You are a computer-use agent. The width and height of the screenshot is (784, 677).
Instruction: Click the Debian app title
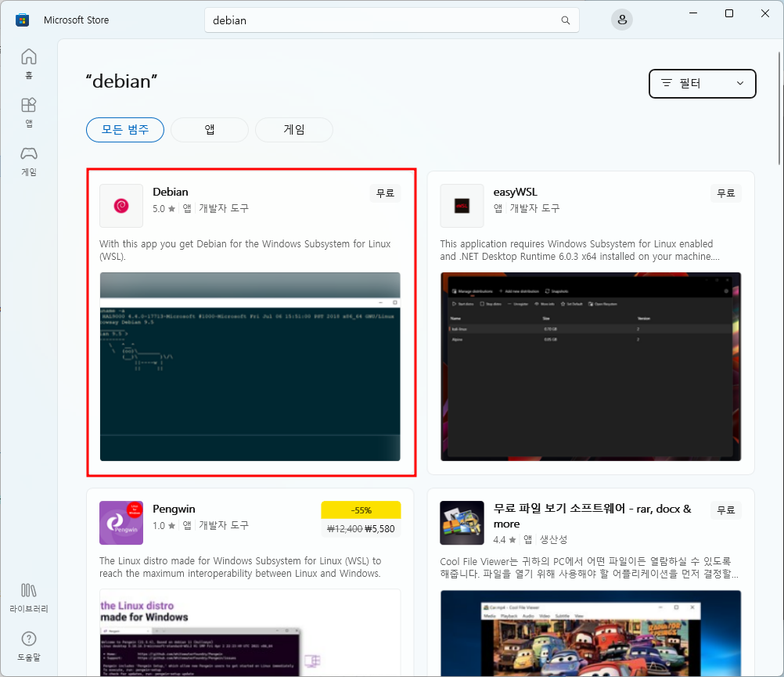pos(171,192)
